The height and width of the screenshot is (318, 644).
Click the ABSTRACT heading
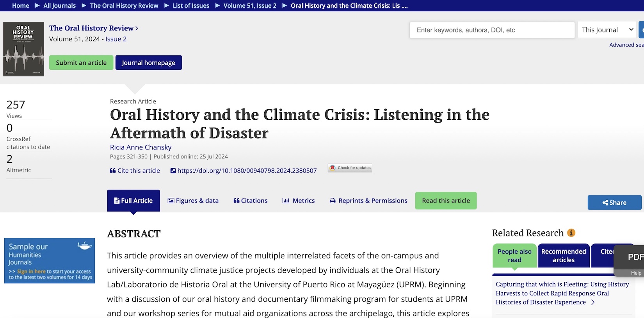[x=134, y=234]
